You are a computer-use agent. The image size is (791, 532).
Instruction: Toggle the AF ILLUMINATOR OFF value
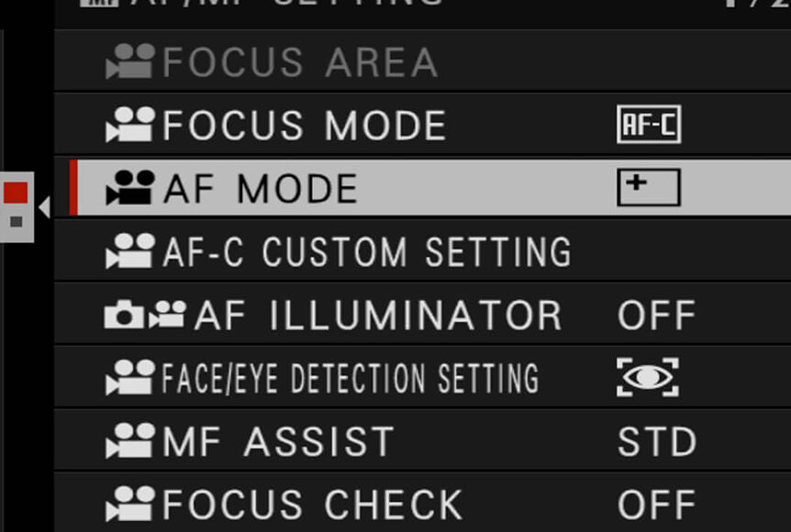click(657, 316)
